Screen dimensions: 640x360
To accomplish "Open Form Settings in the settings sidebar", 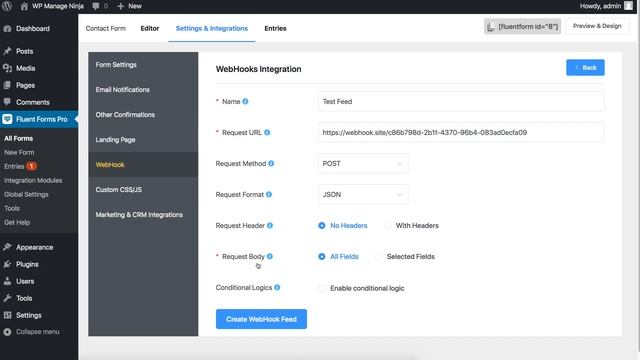I will tap(143, 64).
